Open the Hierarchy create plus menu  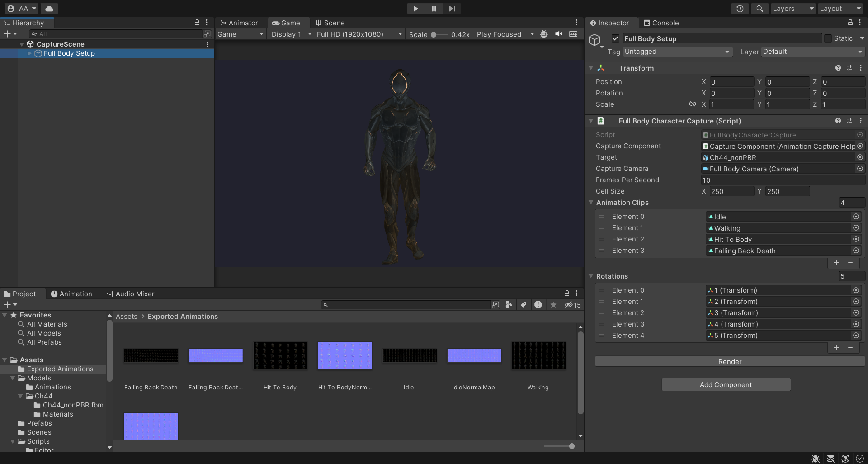click(10, 34)
